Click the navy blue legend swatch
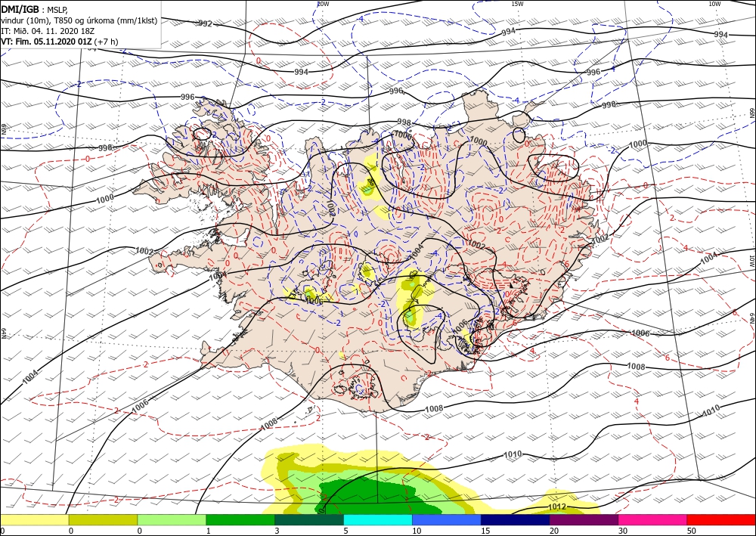This screenshot has height=536, width=756. tap(516, 519)
